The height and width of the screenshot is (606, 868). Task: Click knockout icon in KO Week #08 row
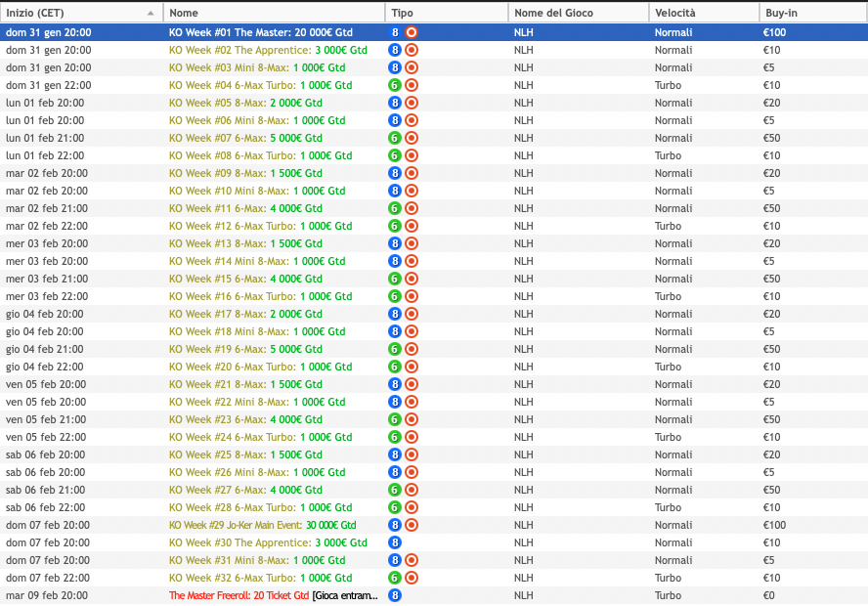(412, 155)
